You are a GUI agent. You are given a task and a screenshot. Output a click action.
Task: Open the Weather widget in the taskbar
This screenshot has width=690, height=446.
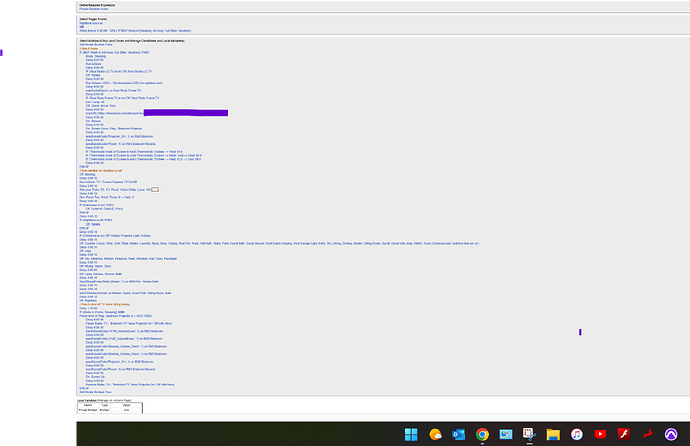pos(435,435)
